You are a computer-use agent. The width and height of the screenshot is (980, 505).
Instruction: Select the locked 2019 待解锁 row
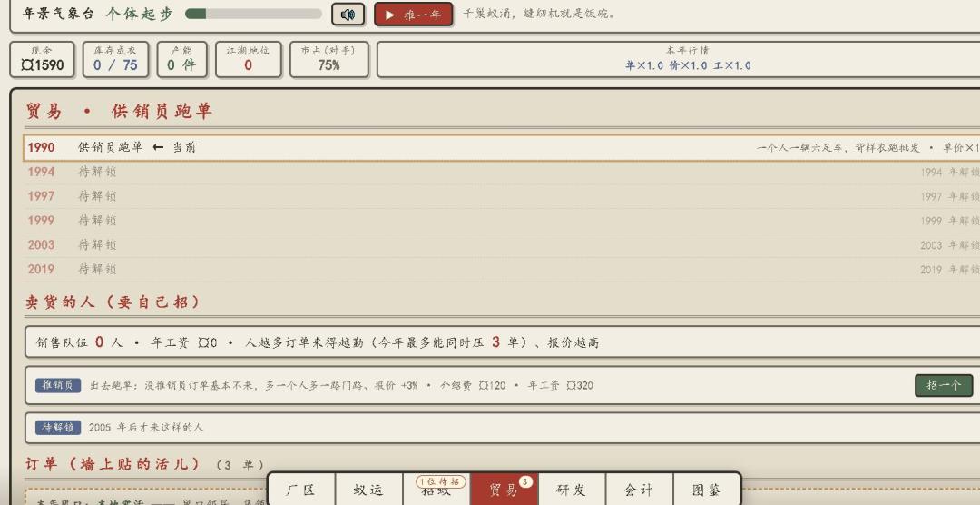point(501,270)
